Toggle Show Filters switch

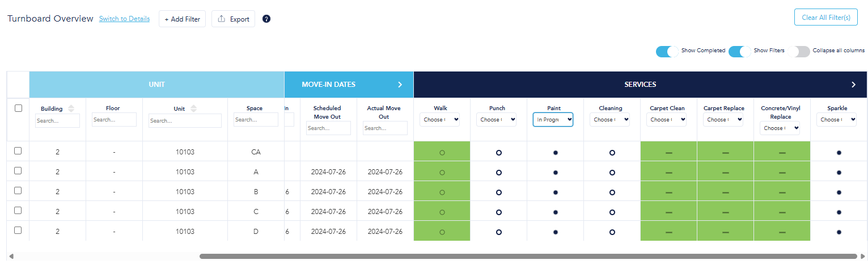pyautogui.click(x=740, y=51)
